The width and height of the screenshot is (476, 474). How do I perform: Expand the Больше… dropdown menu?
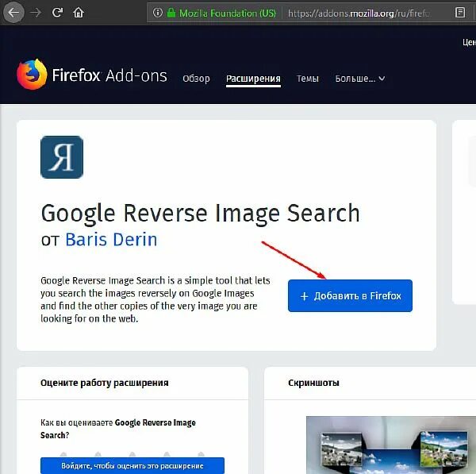tap(360, 79)
